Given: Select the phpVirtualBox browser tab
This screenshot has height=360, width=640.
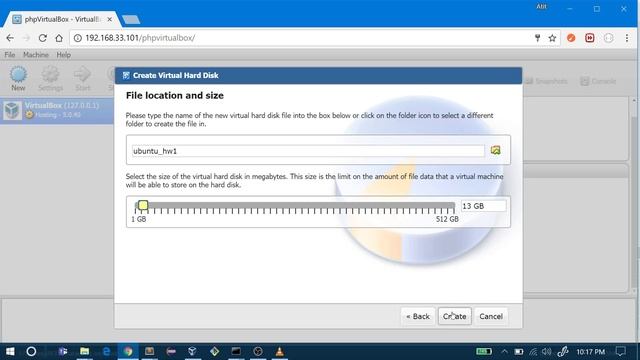Looking at the screenshot, I should (x=61, y=19).
